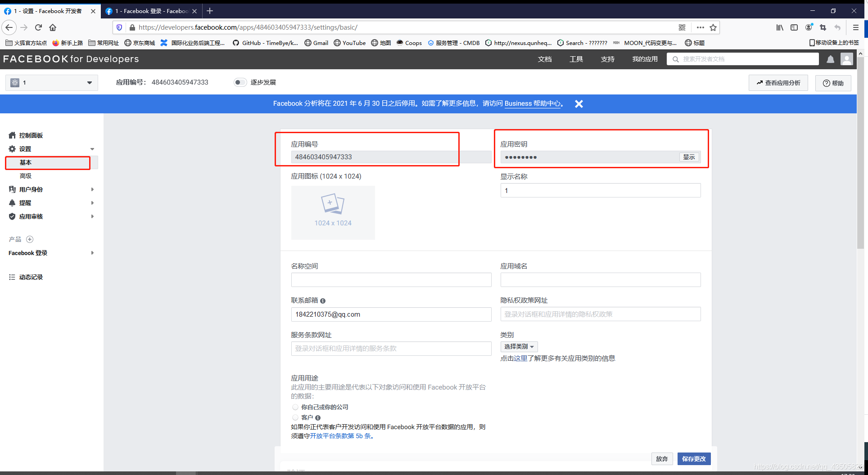The height and width of the screenshot is (475, 868).
Task: Click the info icon beside 联系邮箱
Action: pyautogui.click(x=323, y=301)
